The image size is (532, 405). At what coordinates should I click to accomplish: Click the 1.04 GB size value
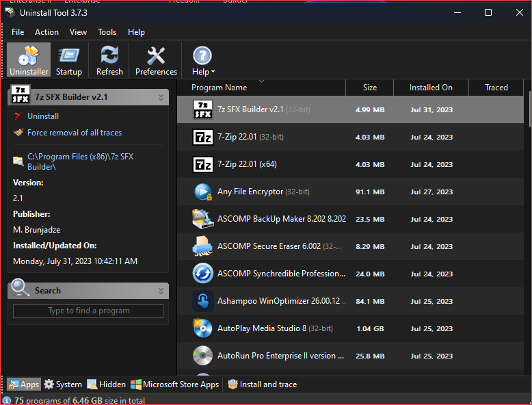point(370,328)
